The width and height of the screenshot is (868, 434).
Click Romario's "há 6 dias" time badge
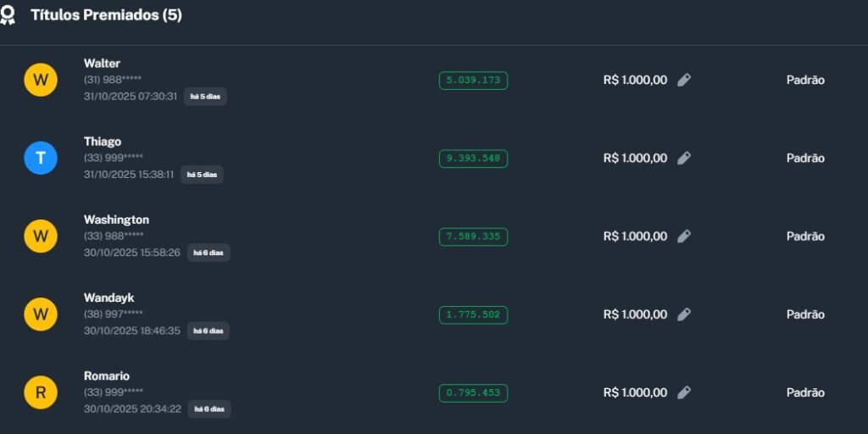pyautogui.click(x=209, y=409)
